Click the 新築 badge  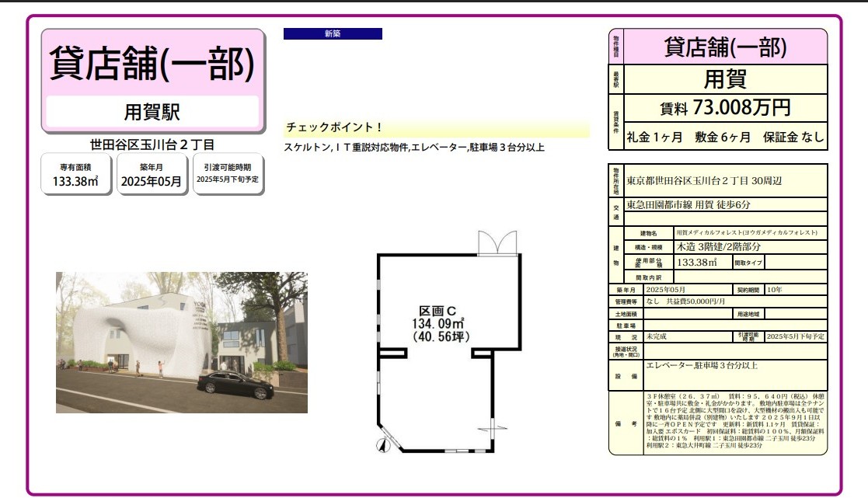[x=333, y=34]
